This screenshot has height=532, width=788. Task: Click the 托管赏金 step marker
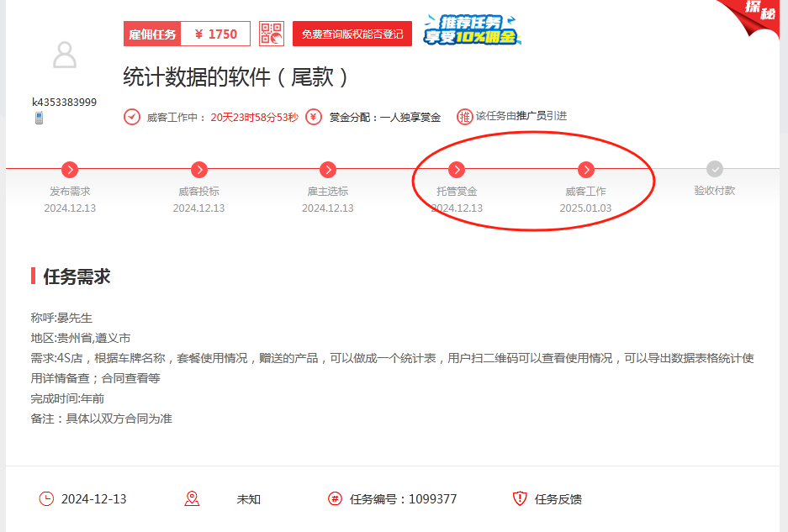point(457,170)
